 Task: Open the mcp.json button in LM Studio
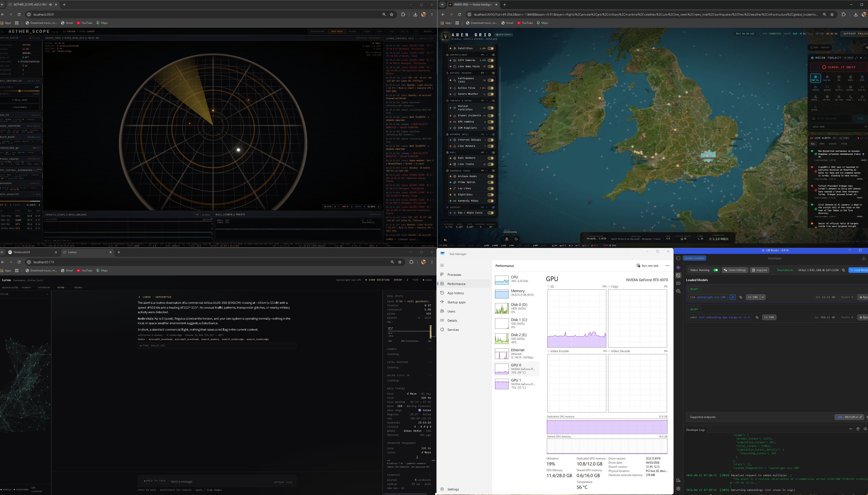click(759, 270)
